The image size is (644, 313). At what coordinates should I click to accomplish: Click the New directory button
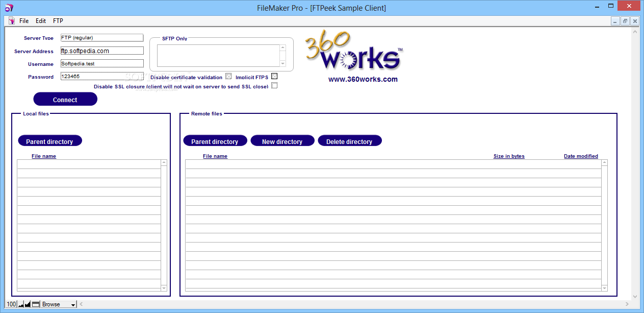pos(282,141)
